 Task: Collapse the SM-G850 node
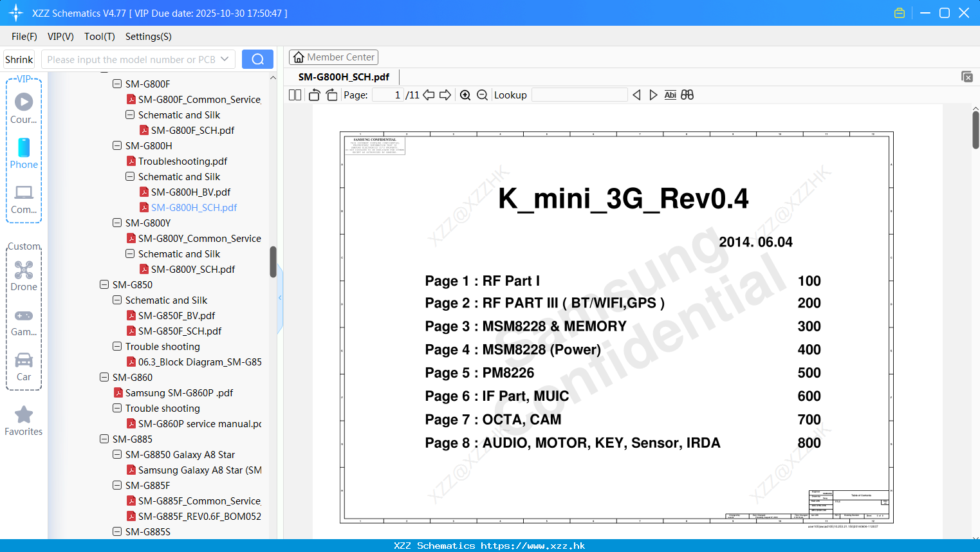pos(104,284)
